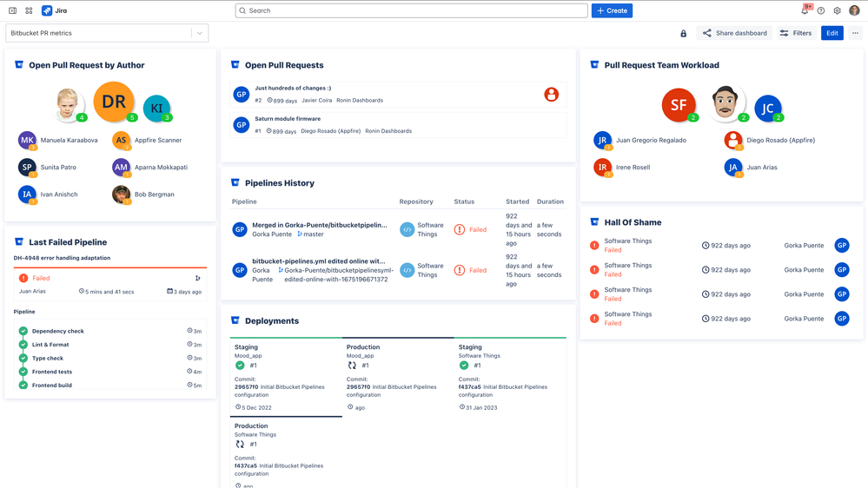868x488 pixels.
Task: Open the more options ellipsis menu
Action: [x=855, y=33]
